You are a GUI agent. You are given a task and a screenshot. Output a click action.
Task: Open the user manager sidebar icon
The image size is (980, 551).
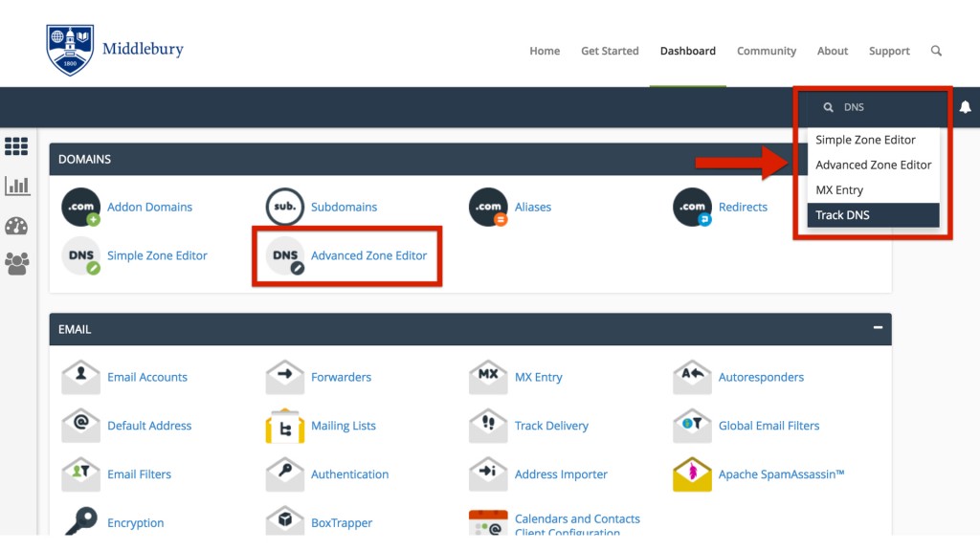click(16, 264)
